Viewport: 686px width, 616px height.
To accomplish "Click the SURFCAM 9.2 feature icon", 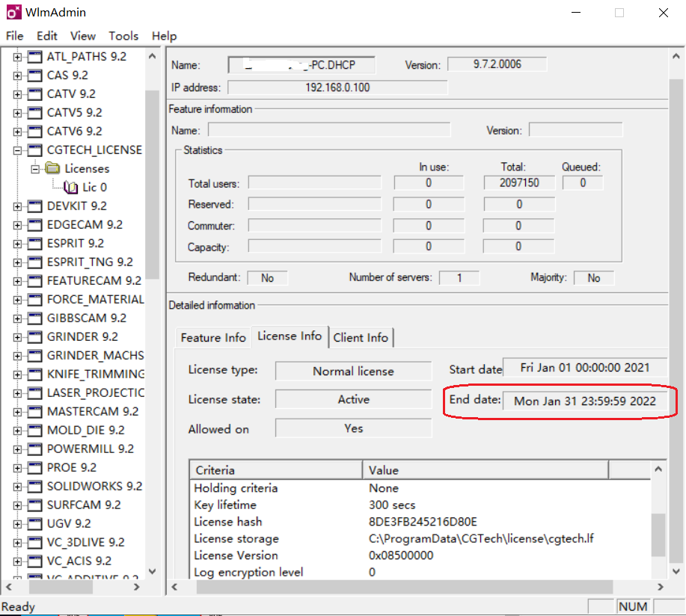I will click(x=34, y=505).
